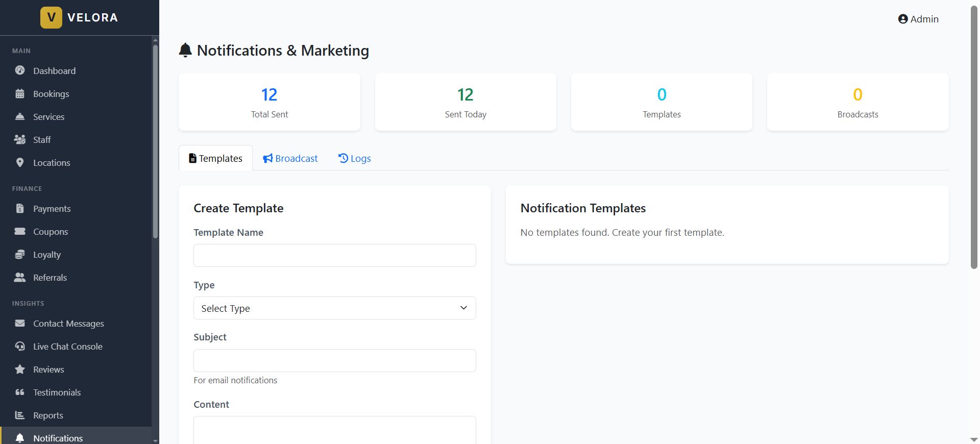This screenshot has width=980, height=444.
Task: Click the Live Chat Console headset icon
Action: point(20,347)
